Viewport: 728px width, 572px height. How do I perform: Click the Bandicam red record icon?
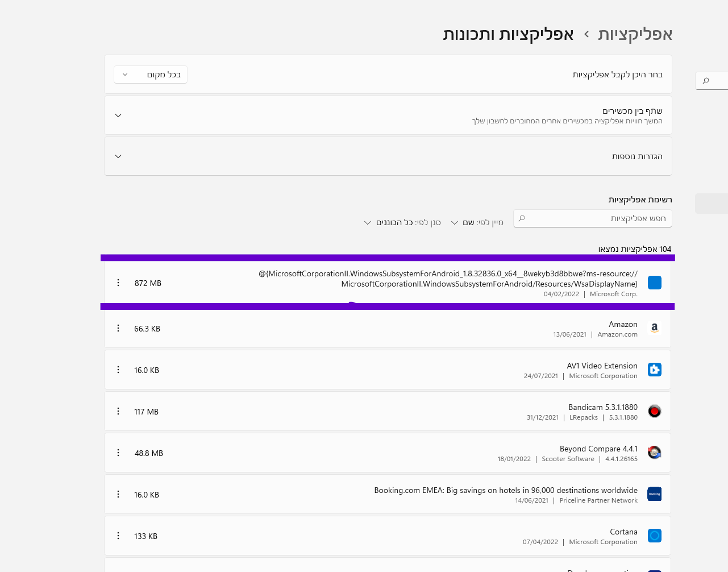655,411
